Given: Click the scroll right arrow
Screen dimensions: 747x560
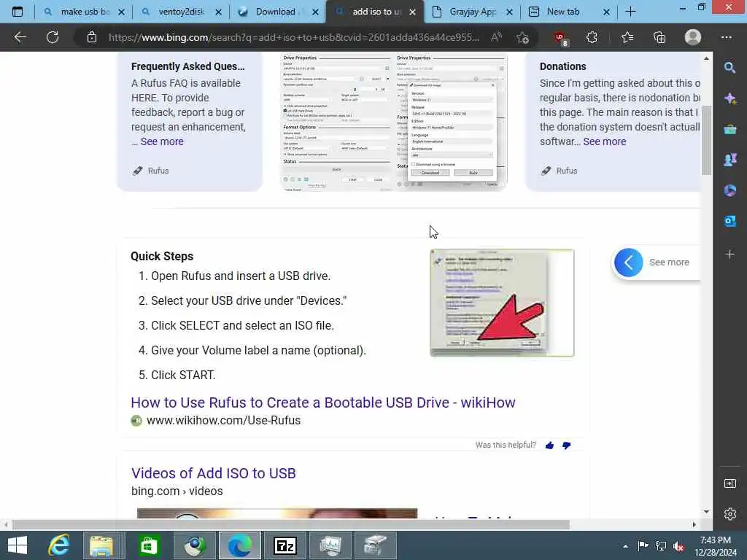Looking at the screenshot, I should [694, 525].
